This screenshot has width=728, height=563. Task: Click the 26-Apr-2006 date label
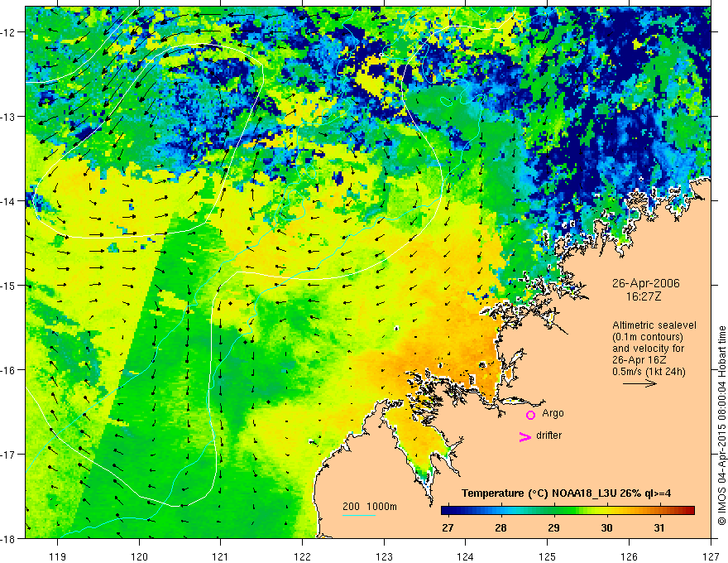tap(645, 283)
